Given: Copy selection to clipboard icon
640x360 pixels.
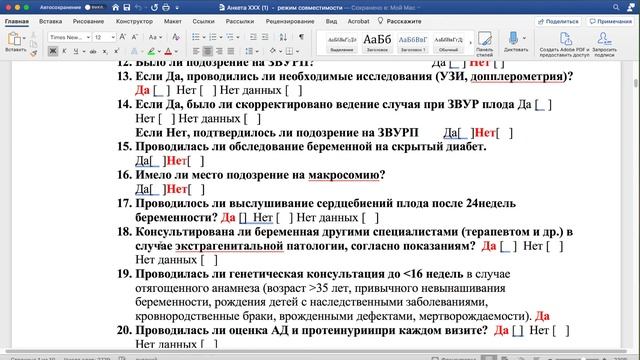Looking at the screenshot, I should point(33,44).
